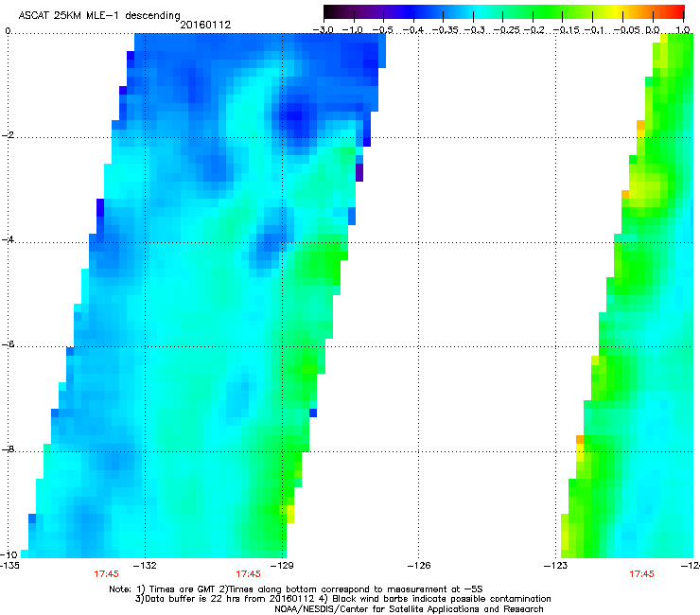The image size is (700, 615).
Task: Click the 'Times are GMT' note line
Action: tap(296, 589)
